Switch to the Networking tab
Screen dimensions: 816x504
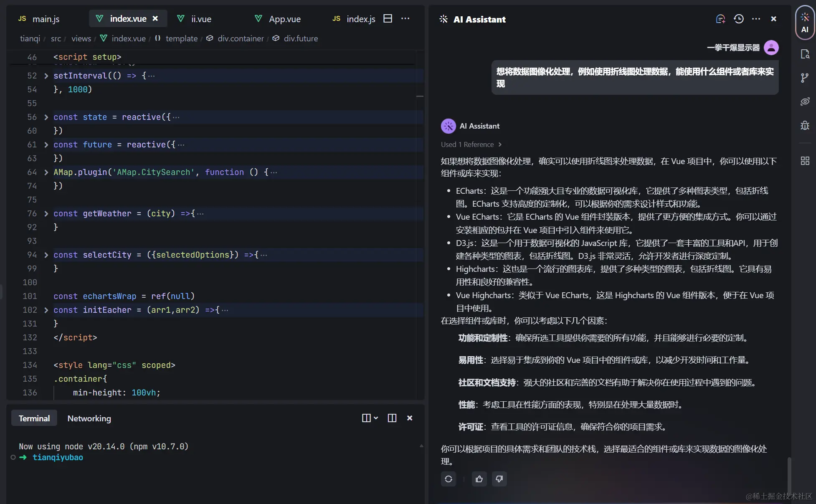tap(89, 418)
